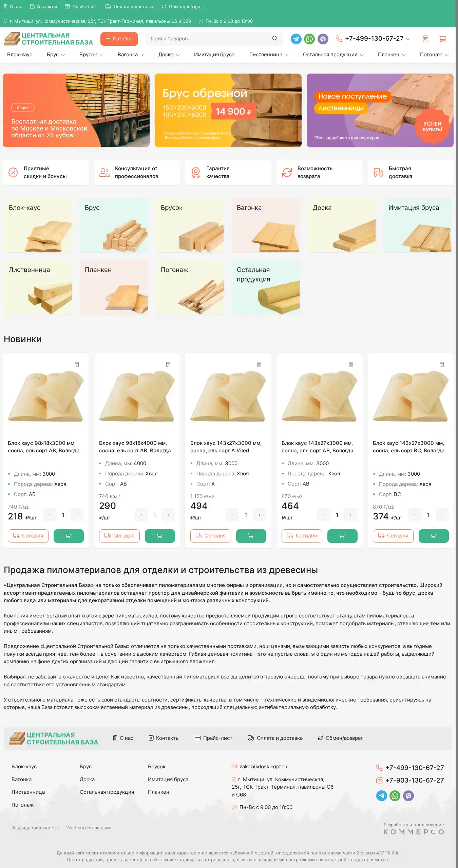Add Блок хаус 98х18х3000 to cart
The width and height of the screenshot is (458, 868).
click(69, 536)
